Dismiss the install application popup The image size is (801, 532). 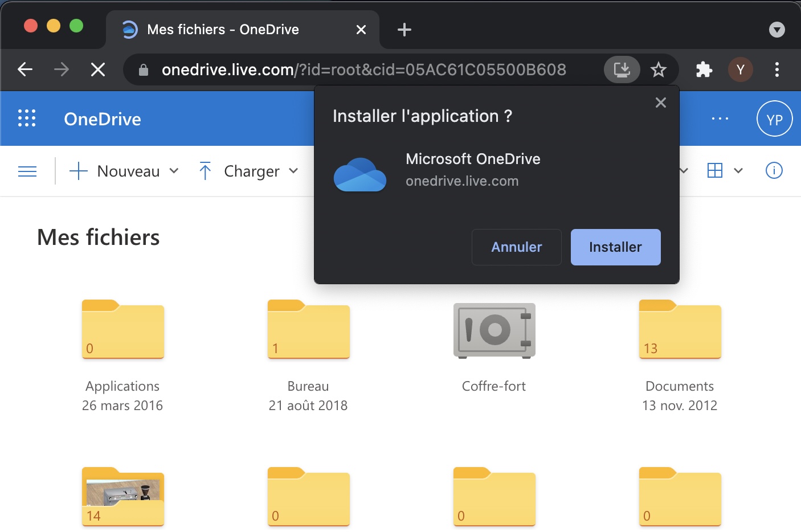(x=660, y=103)
